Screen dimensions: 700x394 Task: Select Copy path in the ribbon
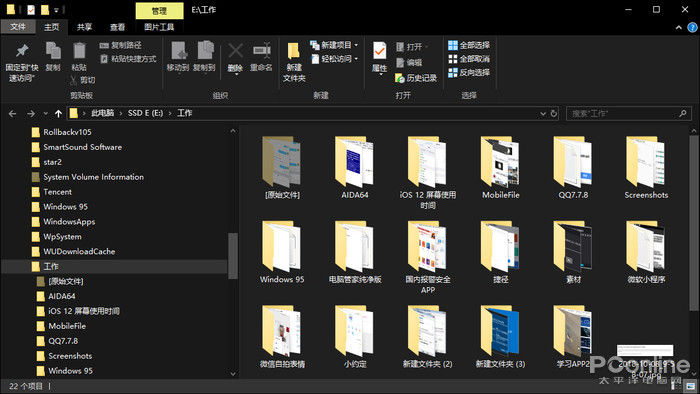click(x=120, y=45)
